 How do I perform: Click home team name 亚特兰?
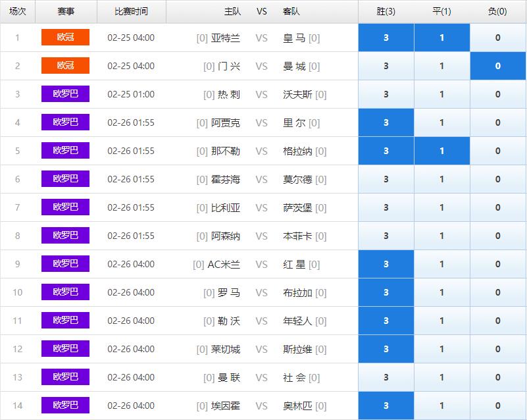coord(226,38)
